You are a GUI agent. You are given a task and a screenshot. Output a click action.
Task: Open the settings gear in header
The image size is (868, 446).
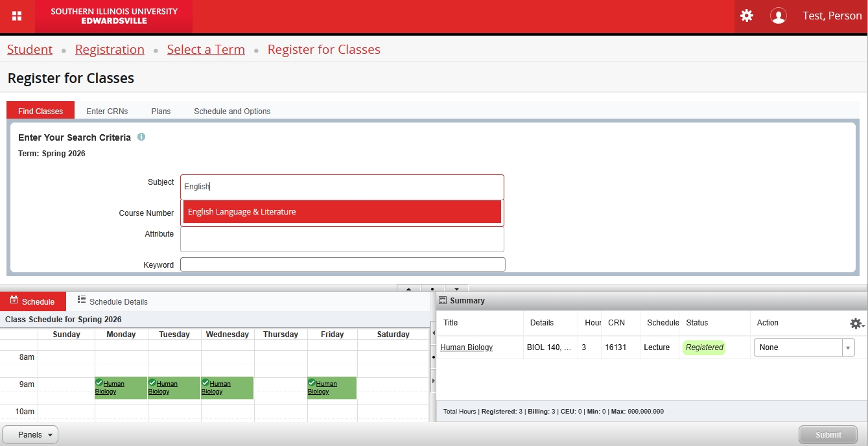pos(747,16)
